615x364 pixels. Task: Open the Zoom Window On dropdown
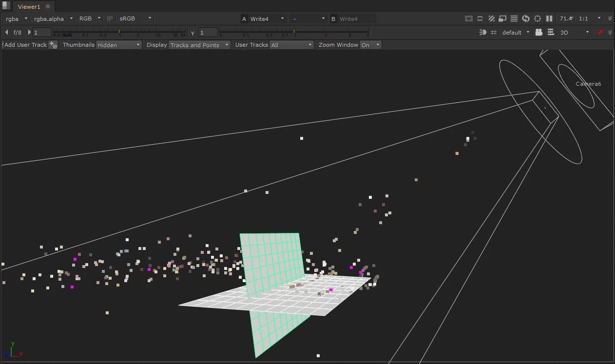pyautogui.click(x=370, y=45)
